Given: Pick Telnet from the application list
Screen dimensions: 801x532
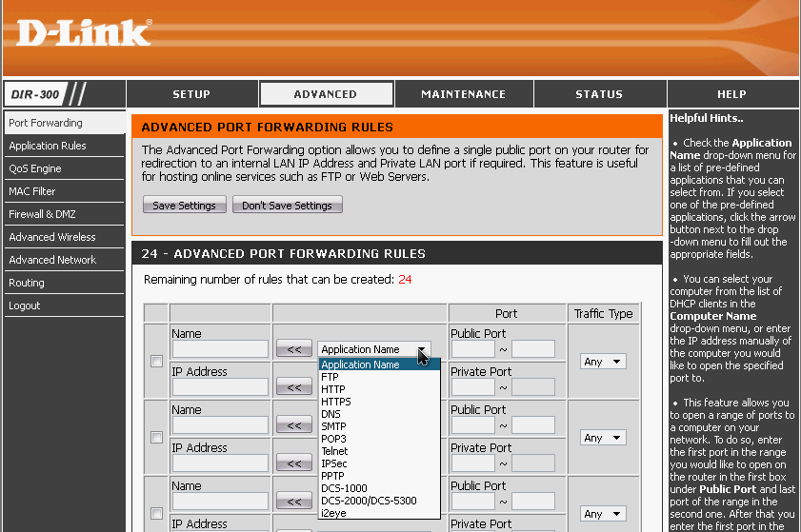Looking at the screenshot, I should [335, 451].
